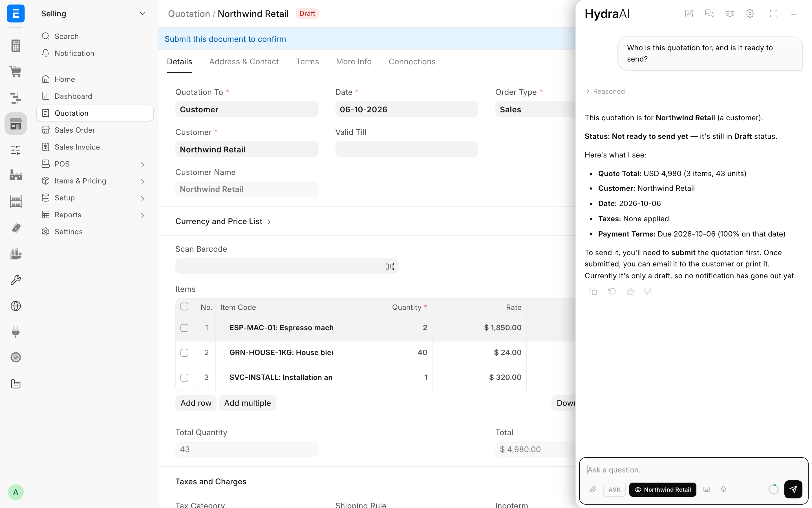Open the Stock shelves icon in the left rail
This screenshot has width=812, height=508.
16,202
